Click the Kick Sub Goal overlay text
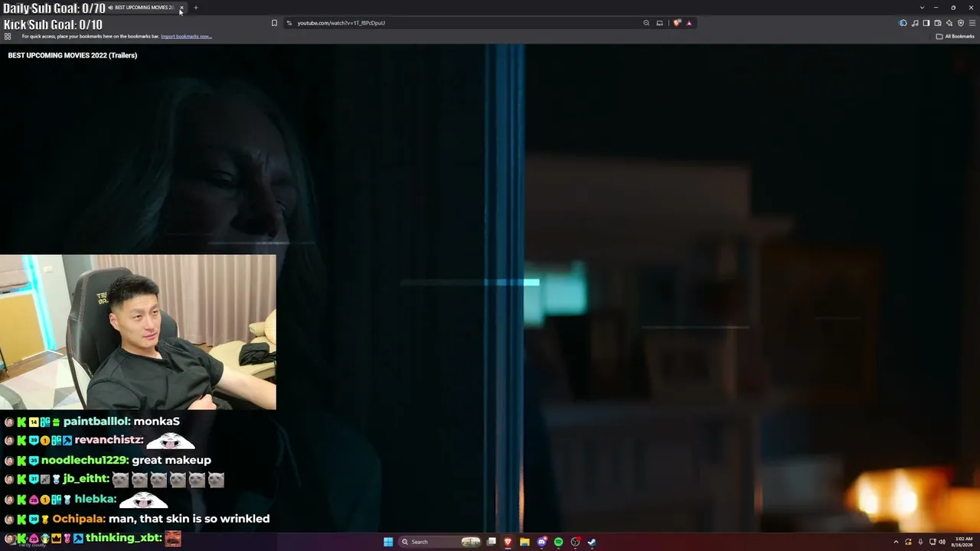This screenshot has width=980, height=551. [53, 24]
